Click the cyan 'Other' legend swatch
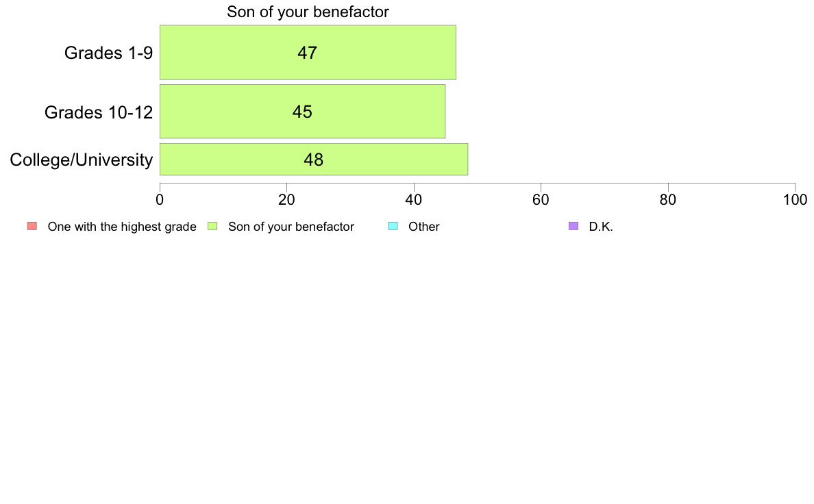Screen dimensions: 814x504 point(393,226)
